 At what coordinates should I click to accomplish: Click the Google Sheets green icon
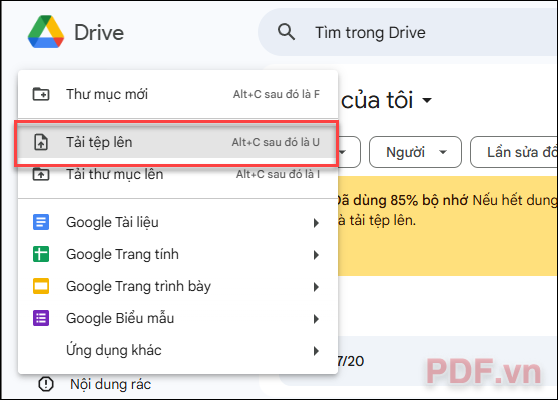tap(41, 254)
